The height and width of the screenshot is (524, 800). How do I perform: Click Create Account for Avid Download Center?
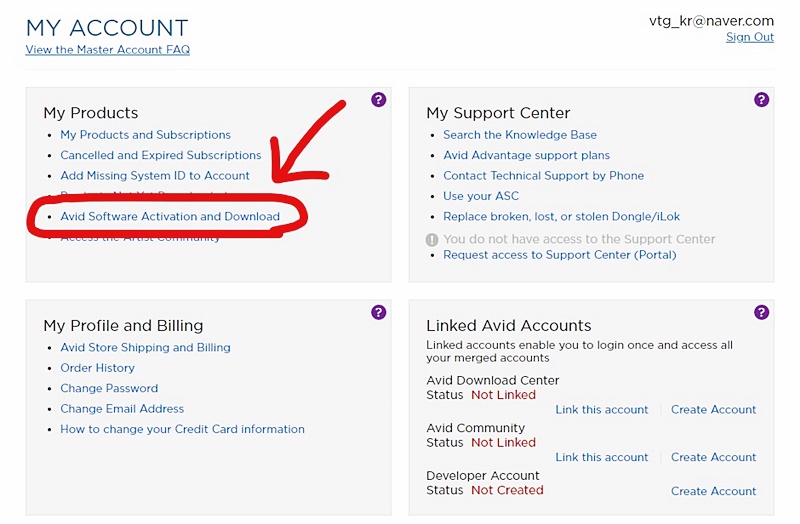coord(713,410)
